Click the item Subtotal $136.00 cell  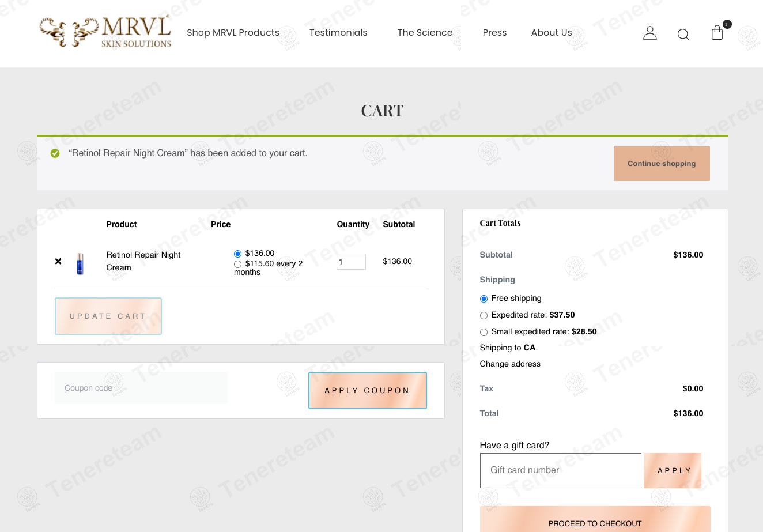pyautogui.click(x=398, y=261)
